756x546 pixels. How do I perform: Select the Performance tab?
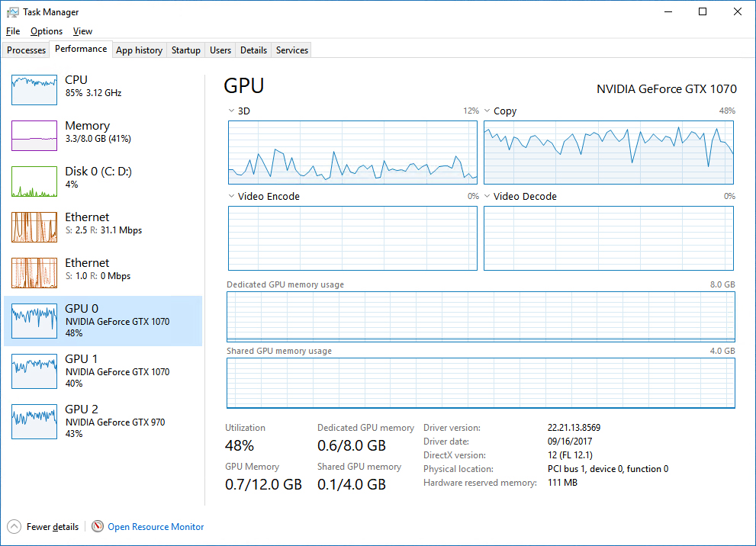(81, 49)
